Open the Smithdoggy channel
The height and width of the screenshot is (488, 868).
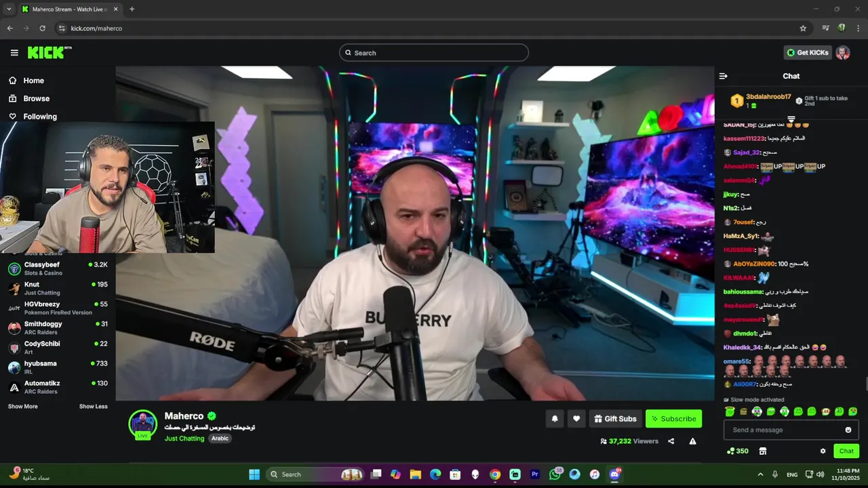tap(58, 327)
